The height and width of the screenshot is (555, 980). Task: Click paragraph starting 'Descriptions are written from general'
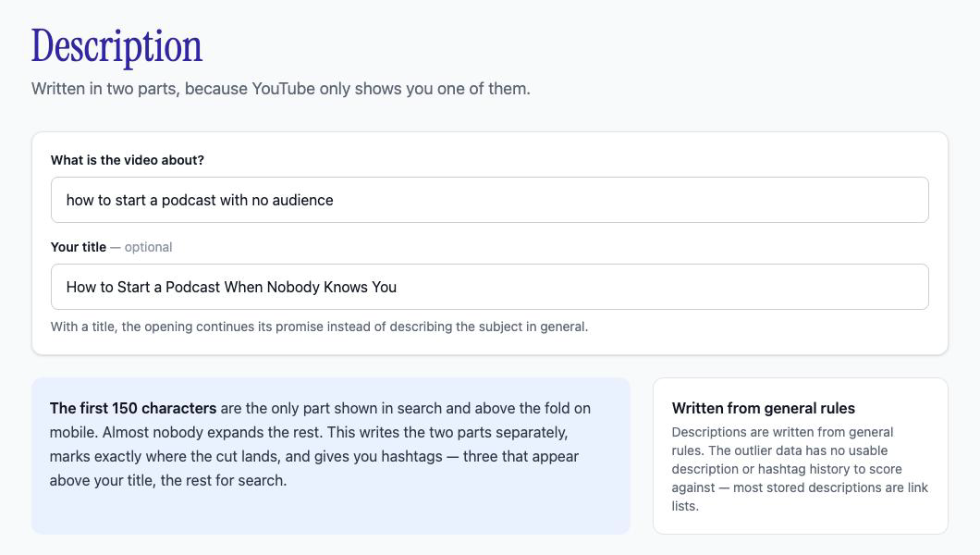[x=800, y=469]
